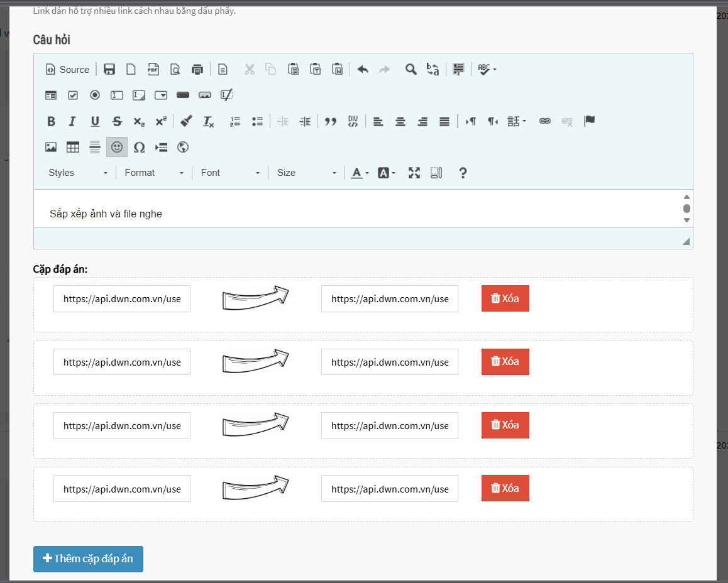Insert a checkbox form element
The width and height of the screenshot is (728, 583).
click(73, 95)
